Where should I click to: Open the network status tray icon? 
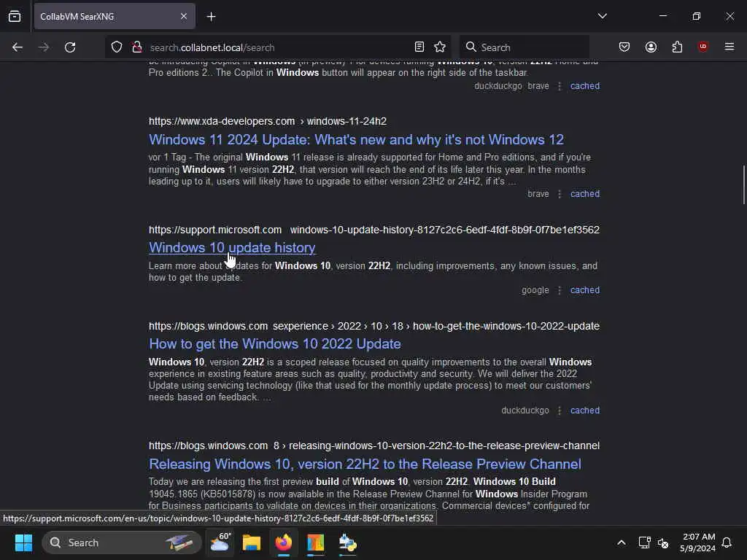(644, 542)
